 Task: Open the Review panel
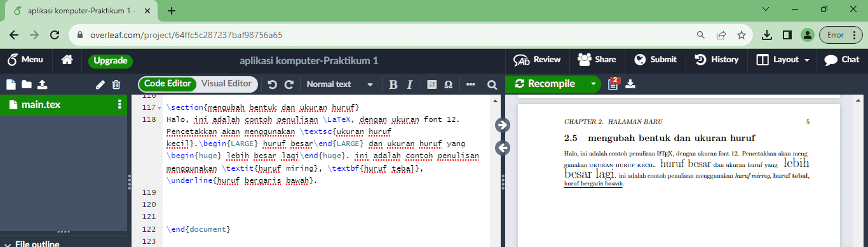537,60
